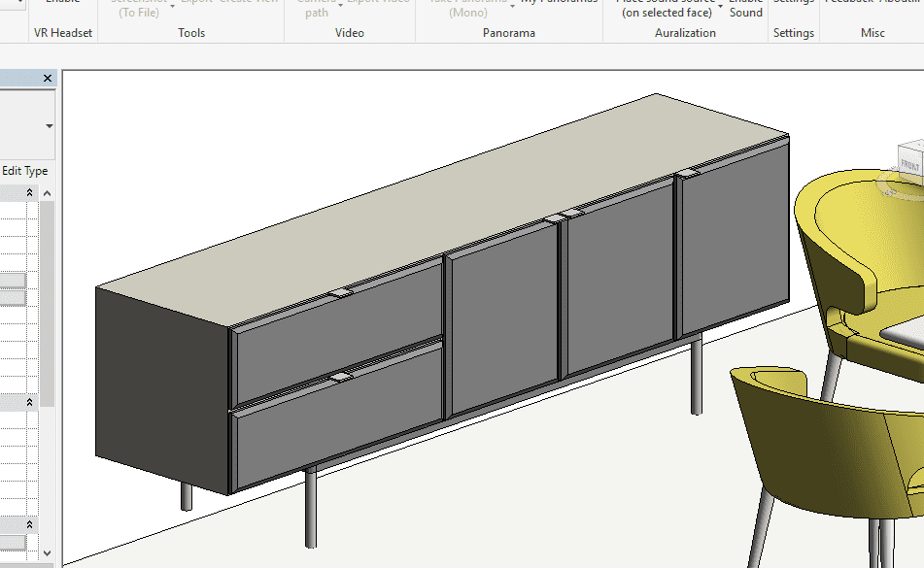Close the Properties palette with the X
This screenshot has height=568, width=924.
click(x=48, y=78)
